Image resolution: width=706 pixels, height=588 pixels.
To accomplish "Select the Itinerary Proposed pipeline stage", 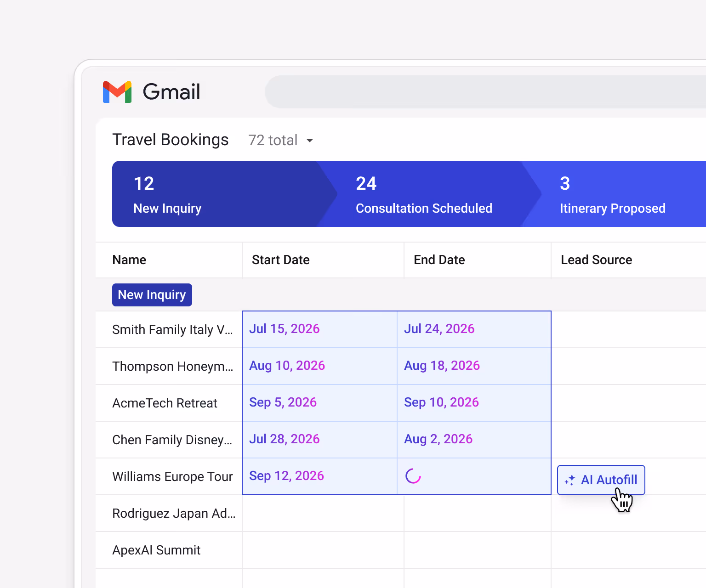I will pyautogui.click(x=613, y=194).
